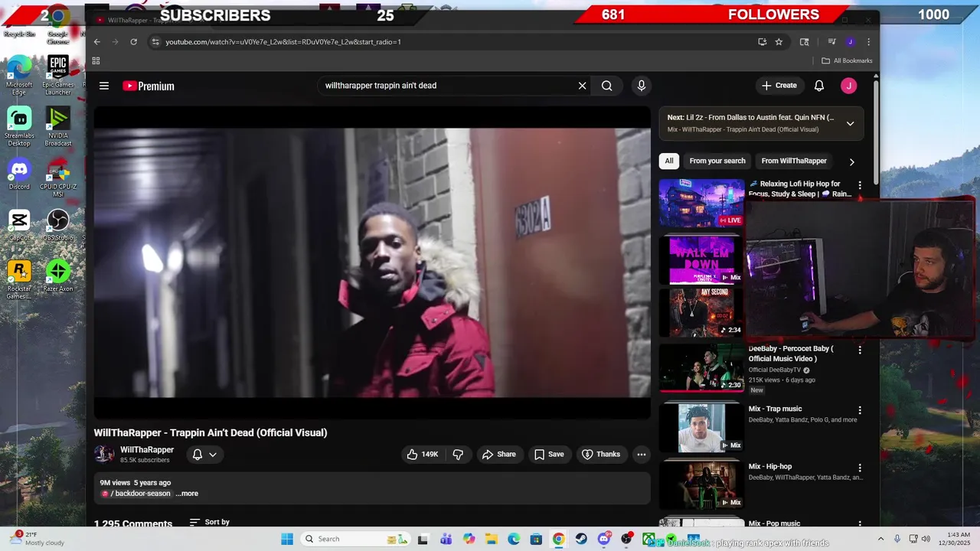The width and height of the screenshot is (980, 551).
Task: Open Relaxing Lofi Hip Hop live thumbnail
Action: pos(701,203)
